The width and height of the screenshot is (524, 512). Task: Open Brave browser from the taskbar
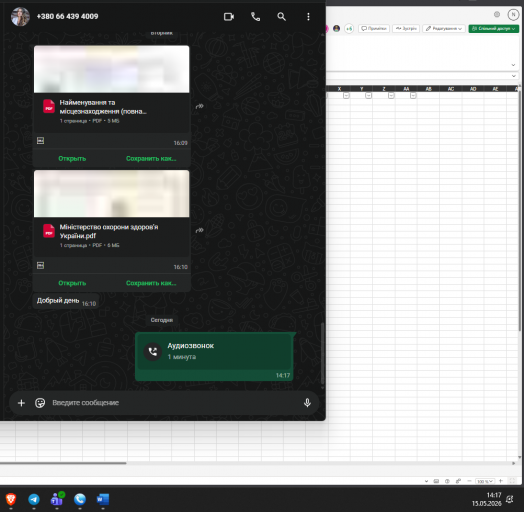coord(11,499)
